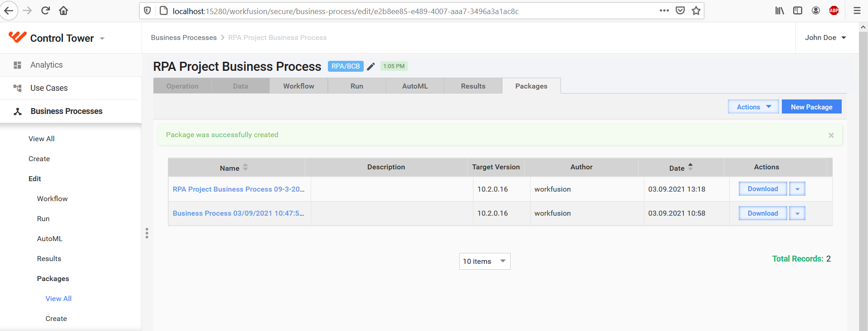Edit process name with pencil icon
This screenshot has width=868, height=331.
tap(371, 66)
